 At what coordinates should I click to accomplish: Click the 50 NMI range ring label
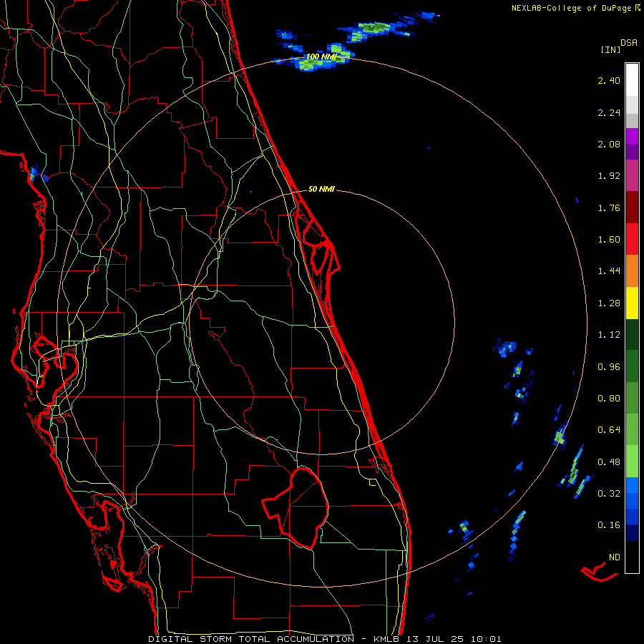click(321, 189)
